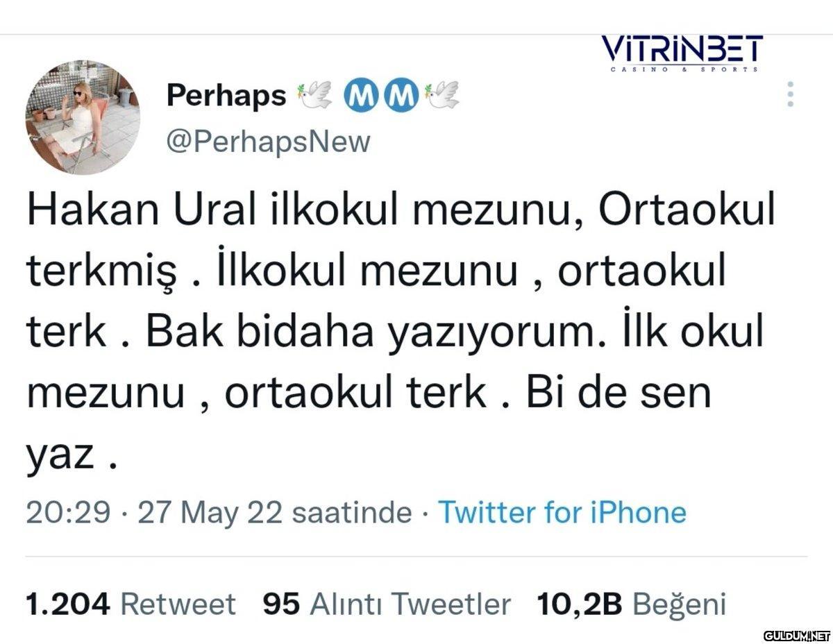Show the 10,2B Beğeni list
This screenshot has height=644, width=833.
[631, 604]
